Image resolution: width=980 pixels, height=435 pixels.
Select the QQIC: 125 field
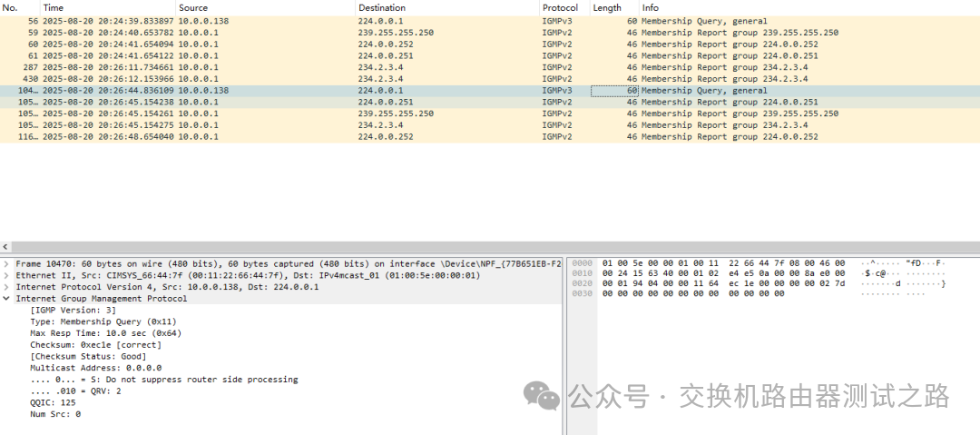coord(53,403)
